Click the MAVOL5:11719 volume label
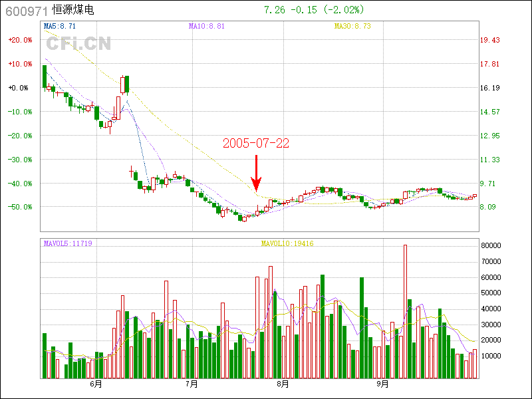This screenshot has height=399, width=532. click(68, 244)
